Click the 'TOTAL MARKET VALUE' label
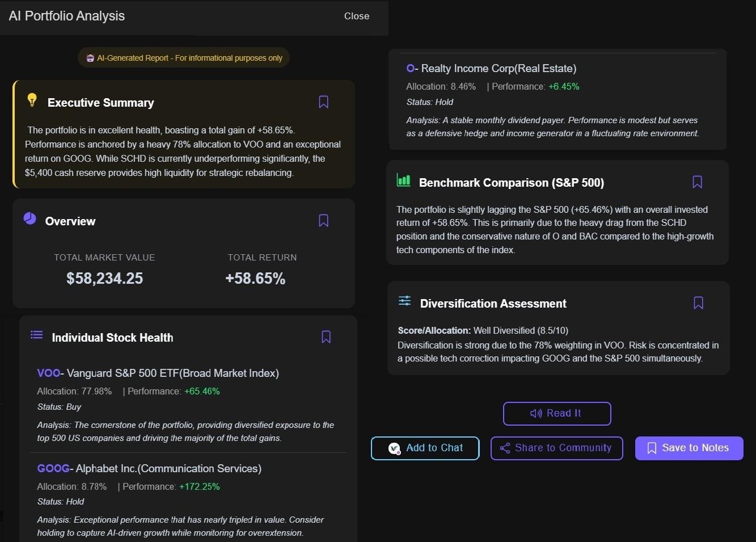The image size is (756, 542). (104, 258)
